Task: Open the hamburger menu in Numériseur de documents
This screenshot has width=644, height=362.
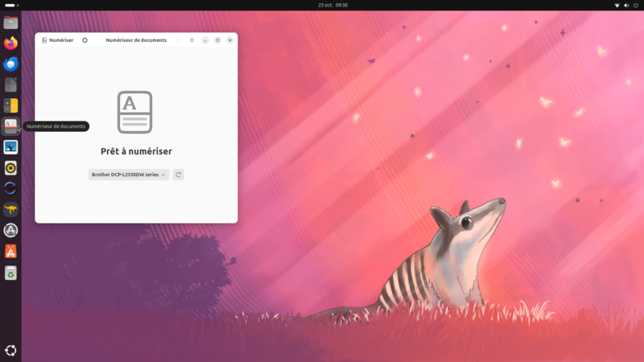Action: [x=192, y=40]
